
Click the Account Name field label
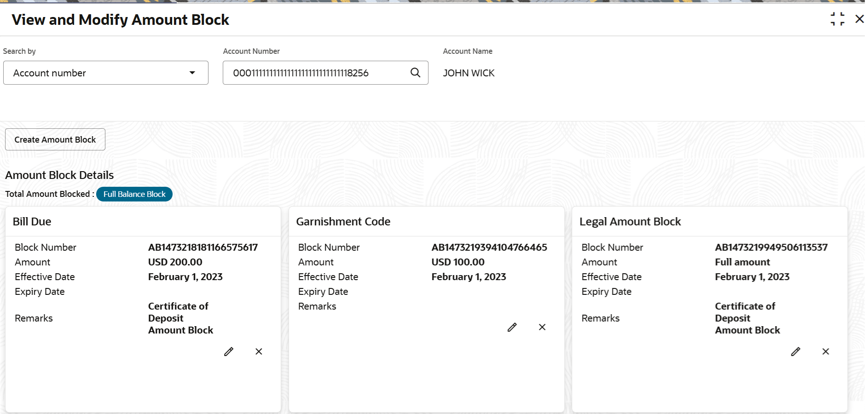pos(468,51)
